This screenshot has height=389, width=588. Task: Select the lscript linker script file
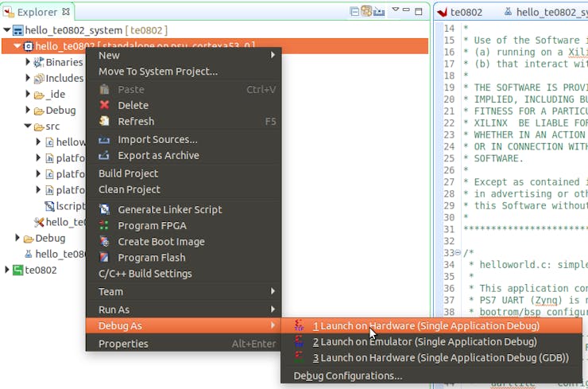click(x=65, y=206)
